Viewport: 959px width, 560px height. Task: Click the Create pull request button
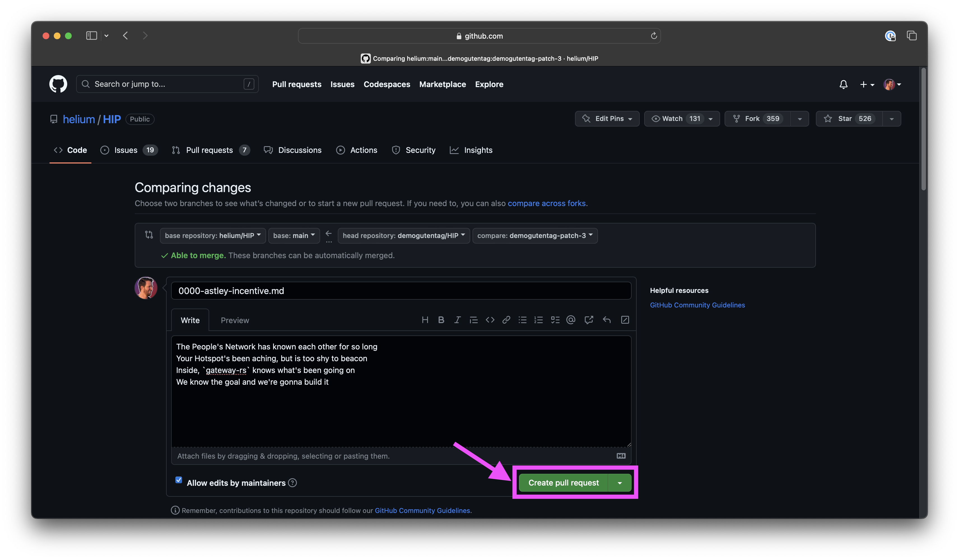pos(563,483)
